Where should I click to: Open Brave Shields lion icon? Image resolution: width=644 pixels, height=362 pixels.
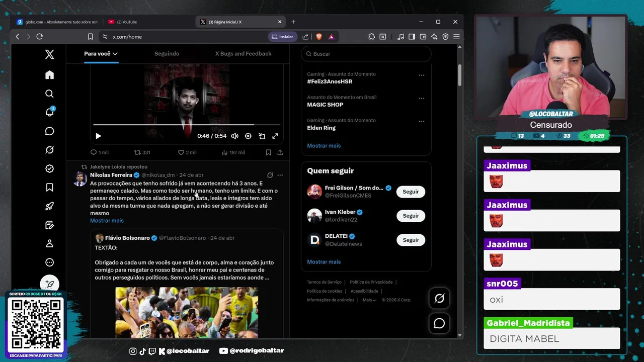[319, 37]
